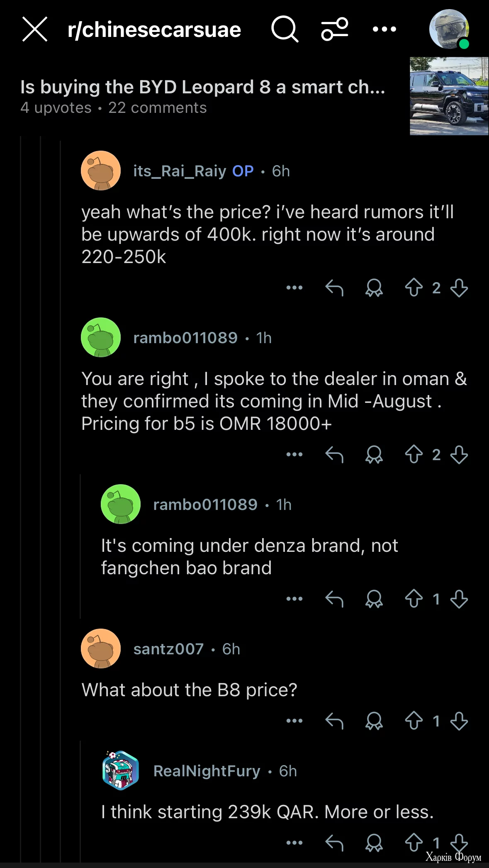Downvote santz007's B8 price comment

459,721
